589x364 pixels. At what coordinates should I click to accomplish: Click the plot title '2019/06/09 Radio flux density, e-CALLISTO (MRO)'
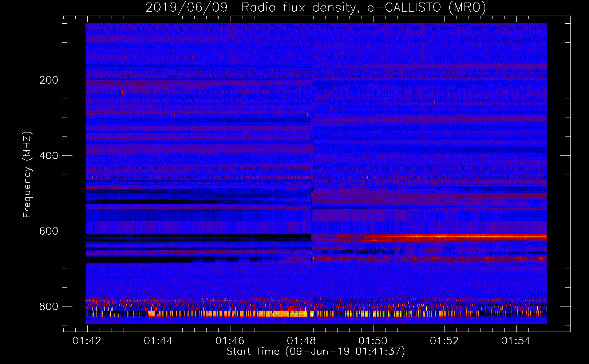pos(316,7)
